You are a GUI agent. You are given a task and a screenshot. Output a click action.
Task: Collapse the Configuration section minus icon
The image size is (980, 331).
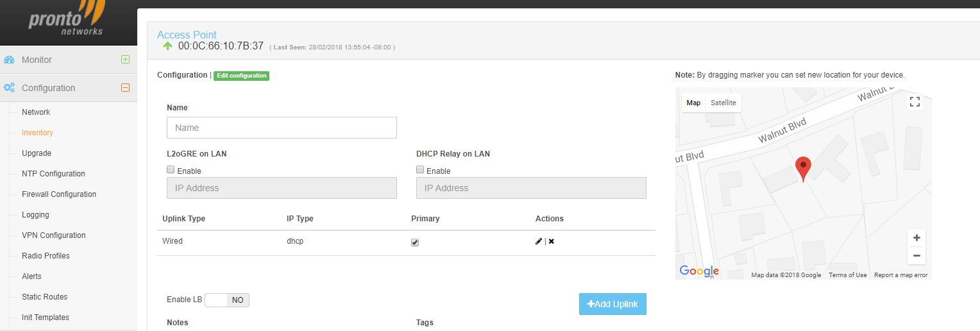(125, 88)
